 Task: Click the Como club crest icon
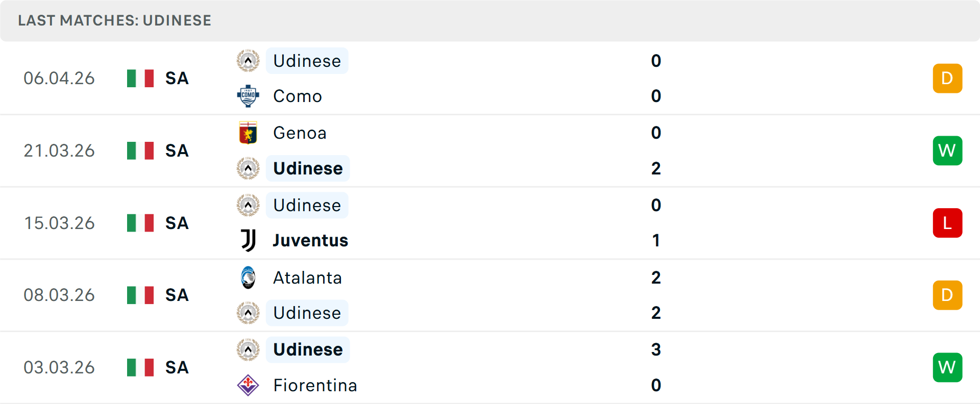pyautogui.click(x=248, y=96)
